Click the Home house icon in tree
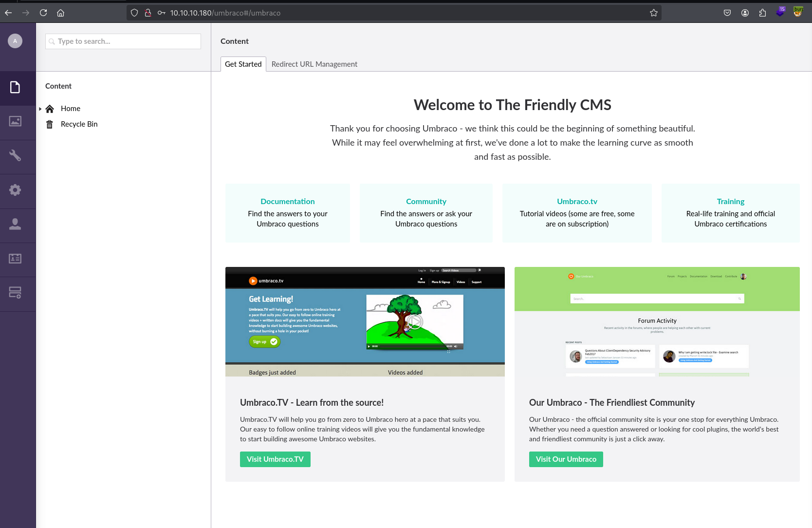The image size is (812, 528). [50, 109]
